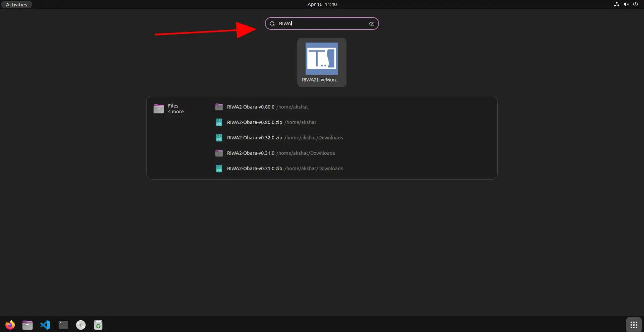
Task: Open the volume indicator in top bar
Action: click(626, 4)
